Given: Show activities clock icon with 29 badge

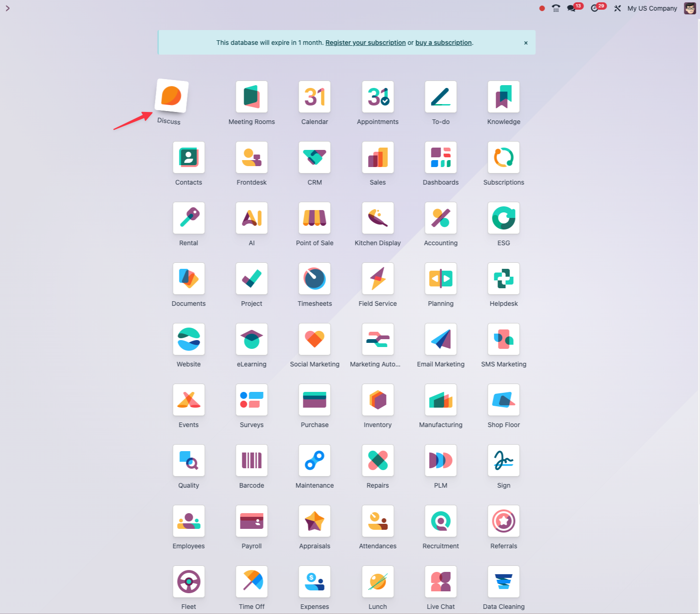Looking at the screenshot, I should [595, 8].
